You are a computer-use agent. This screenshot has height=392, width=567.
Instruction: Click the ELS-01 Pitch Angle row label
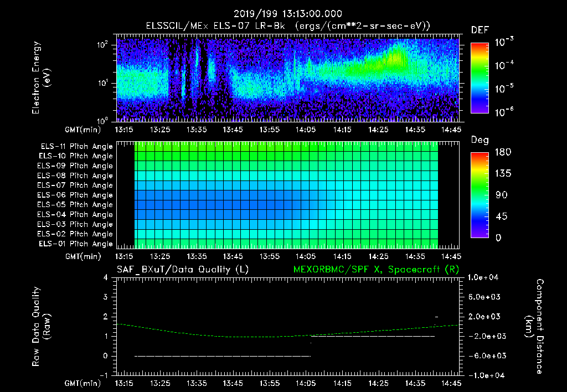pos(75,244)
